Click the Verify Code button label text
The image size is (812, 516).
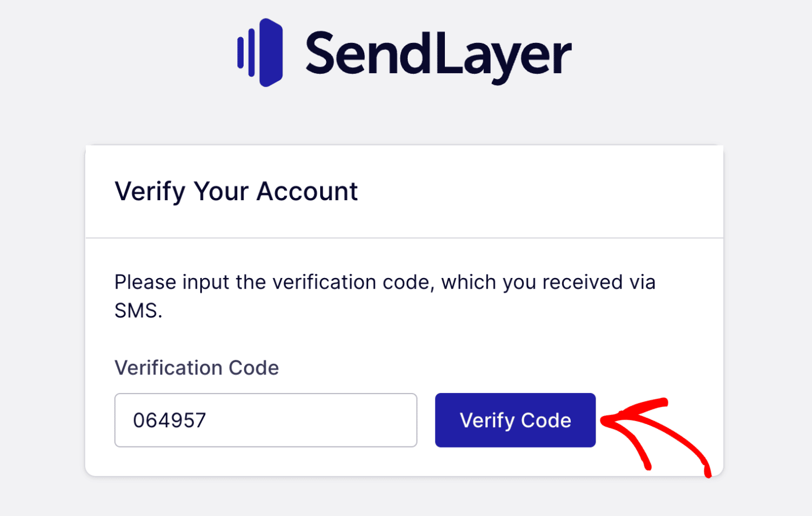[515, 420]
